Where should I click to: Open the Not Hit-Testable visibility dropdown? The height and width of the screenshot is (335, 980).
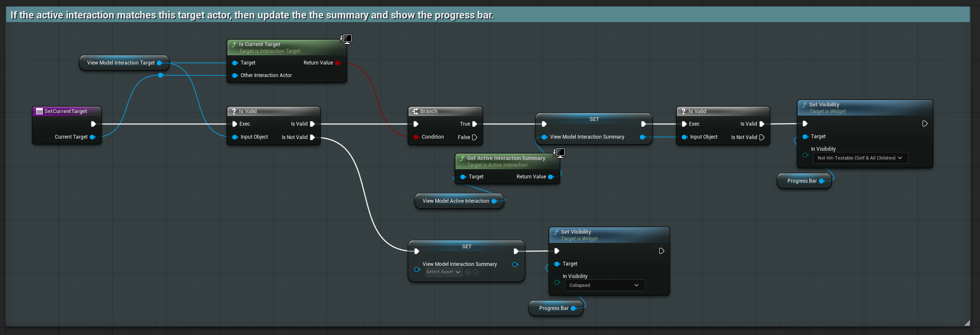[x=860, y=158]
